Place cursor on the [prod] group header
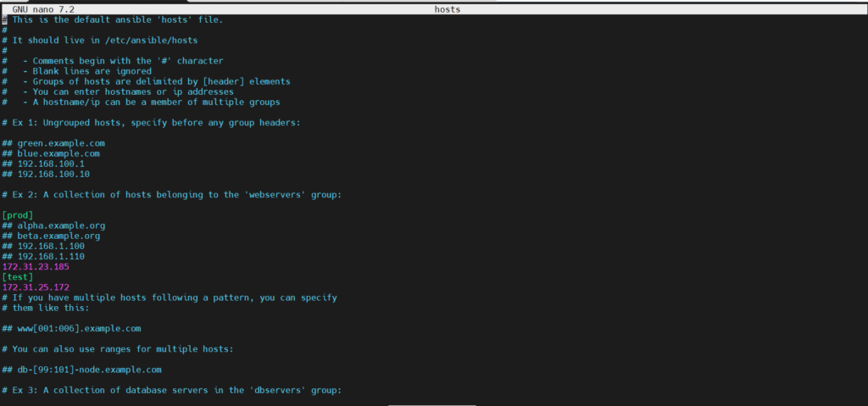Viewport: 868px width, 406px height. 18,215
